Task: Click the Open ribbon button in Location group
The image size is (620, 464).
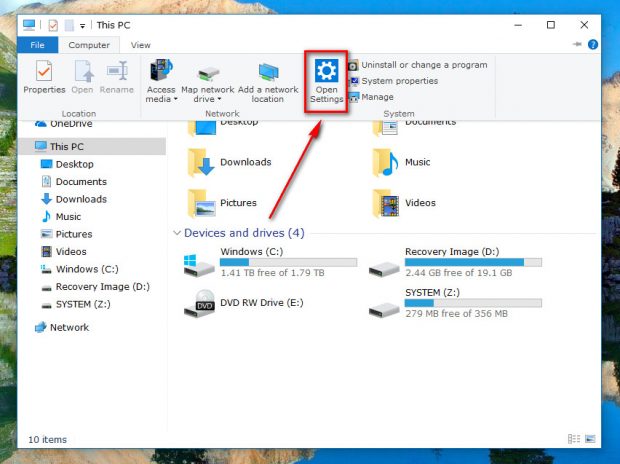Action: (82, 78)
